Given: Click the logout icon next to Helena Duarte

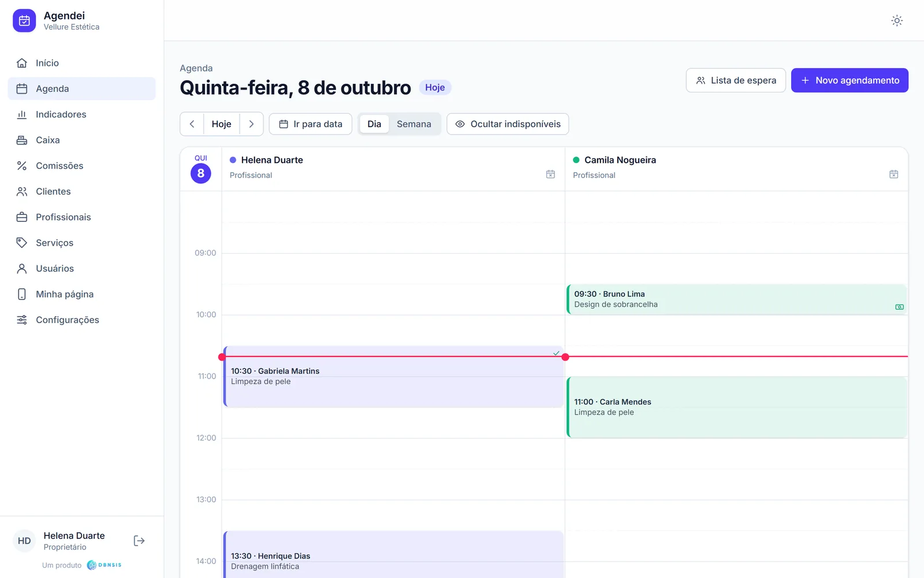Looking at the screenshot, I should coord(139,541).
